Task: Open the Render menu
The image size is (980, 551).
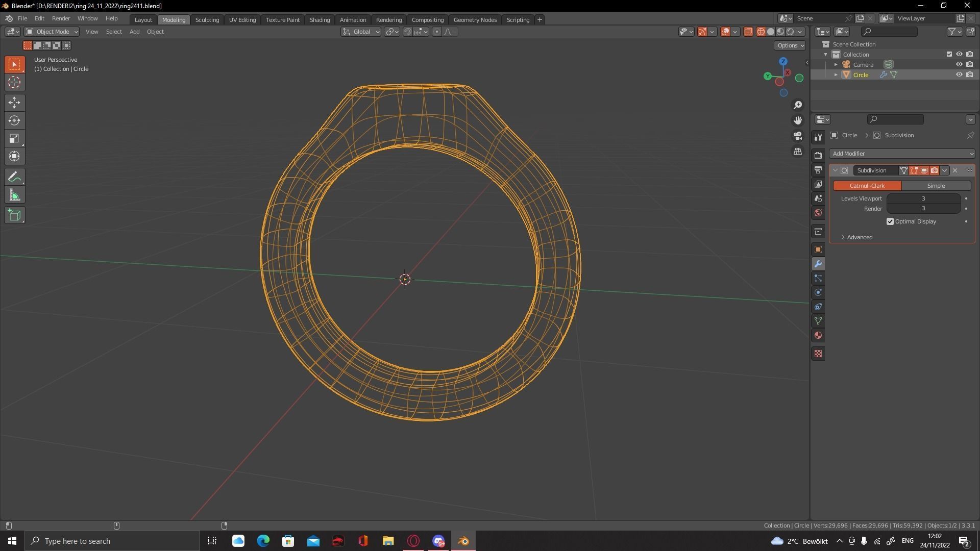Action: [61, 18]
